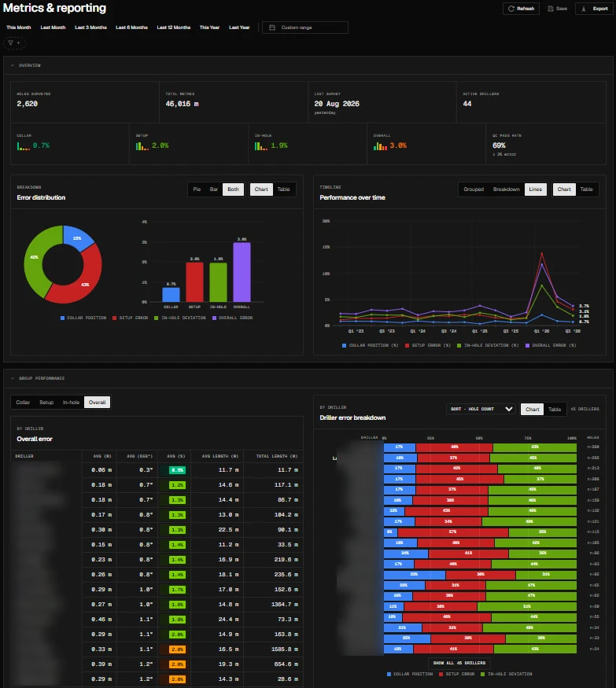The height and width of the screenshot is (688, 616).
Task: Refresh the metrics dashboard
Action: (x=521, y=9)
